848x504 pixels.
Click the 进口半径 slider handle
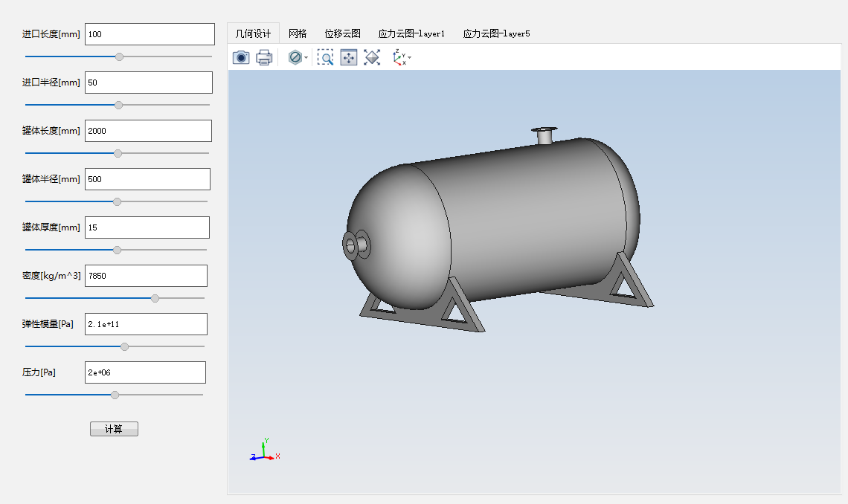[118, 105]
